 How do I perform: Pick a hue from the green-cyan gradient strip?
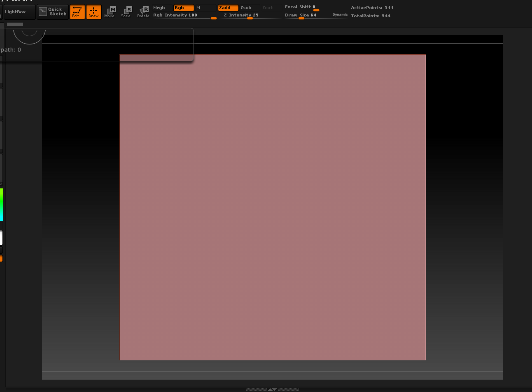click(2, 205)
